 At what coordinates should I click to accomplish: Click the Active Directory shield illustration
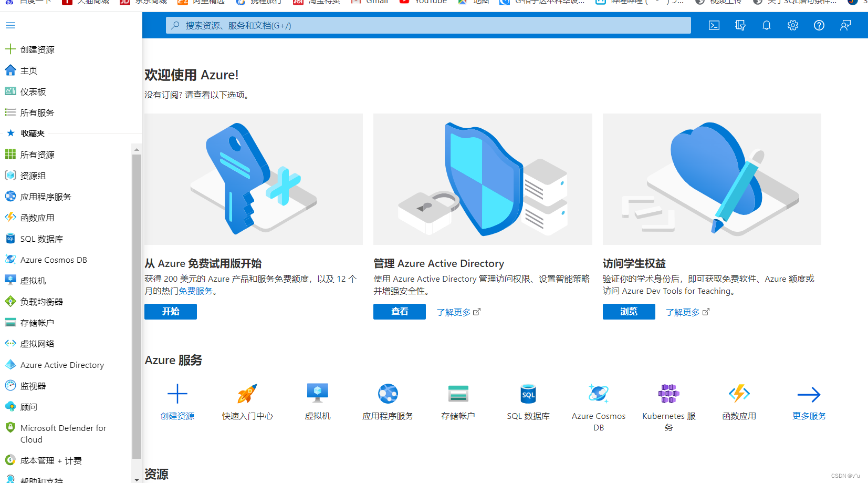point(483,179)
